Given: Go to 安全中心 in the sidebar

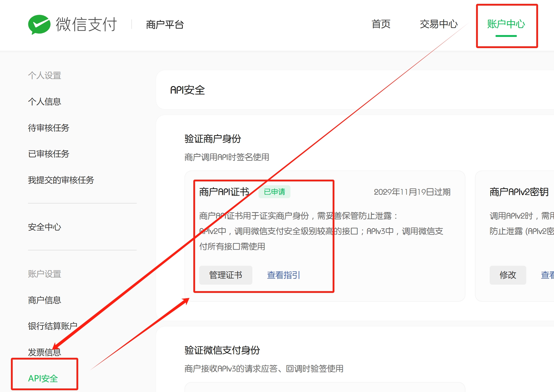Looking at the screenshot, I should 45,227.
